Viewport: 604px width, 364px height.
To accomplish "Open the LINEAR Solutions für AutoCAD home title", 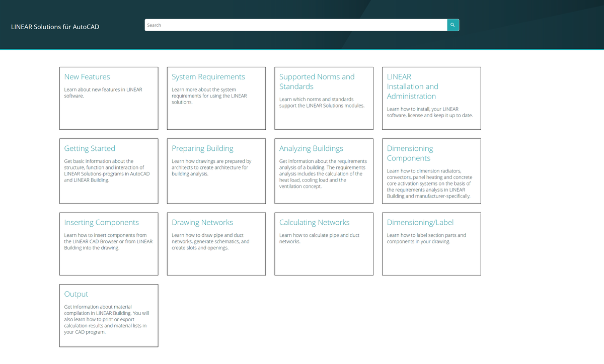I will click(x=55, y=27).
